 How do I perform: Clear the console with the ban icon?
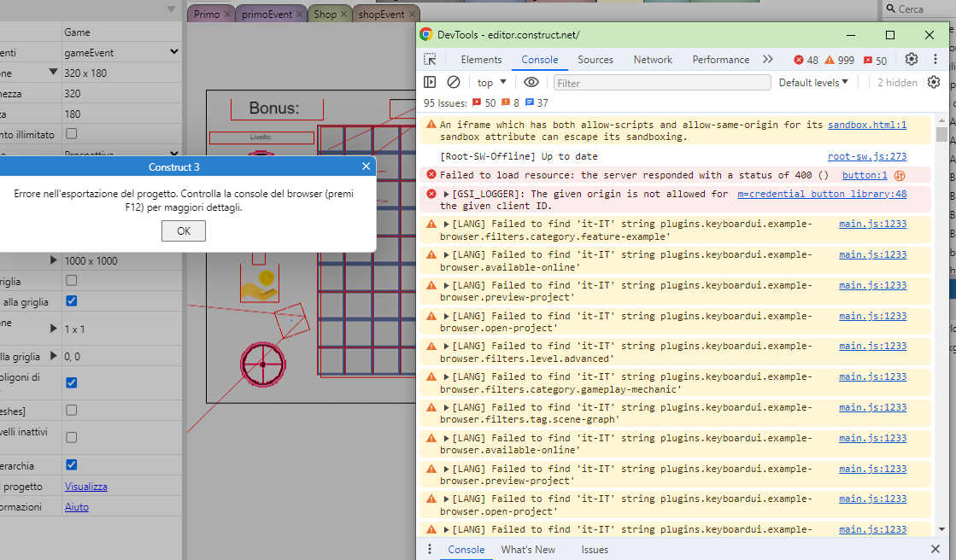coord(454,82)
